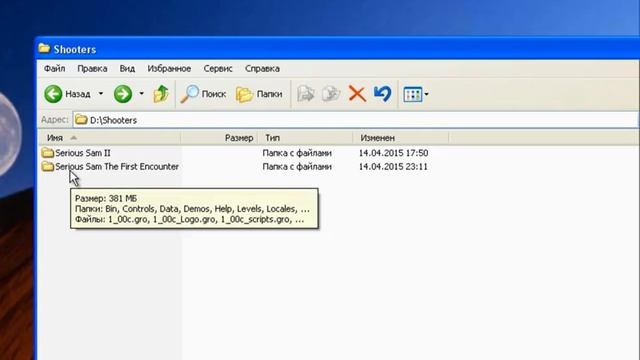Open the Избранное menu
The image size is (640, 360).
coord(169,69)
